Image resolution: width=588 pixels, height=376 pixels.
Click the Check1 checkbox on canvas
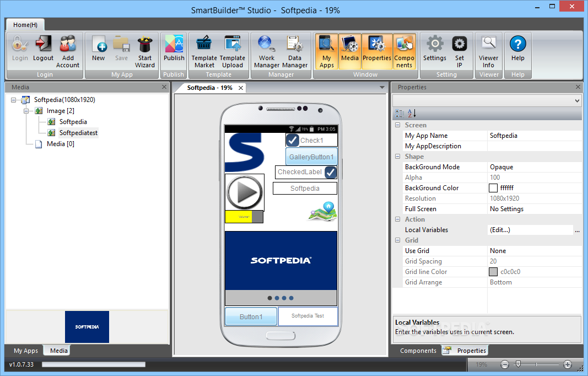pos(293,141)
